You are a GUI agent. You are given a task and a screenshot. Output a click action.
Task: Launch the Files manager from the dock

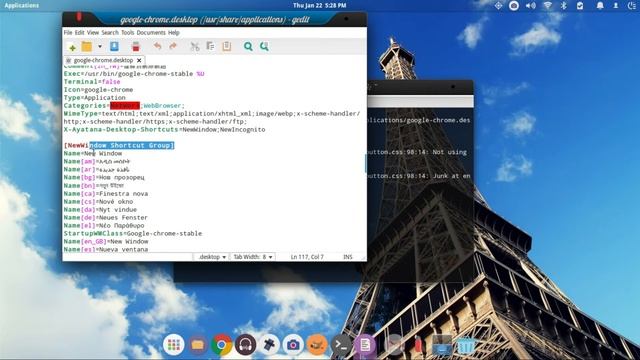198,345
